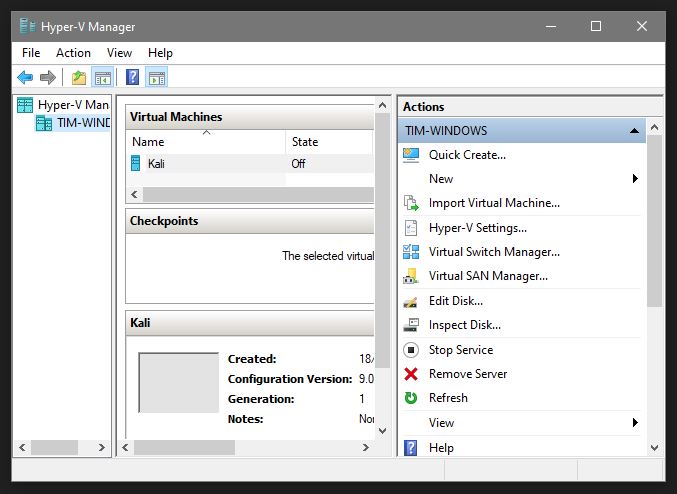Image resolution: width=677 pixels, height=494 pixels.
Task: Open the File menu
Action: [31, 53]
